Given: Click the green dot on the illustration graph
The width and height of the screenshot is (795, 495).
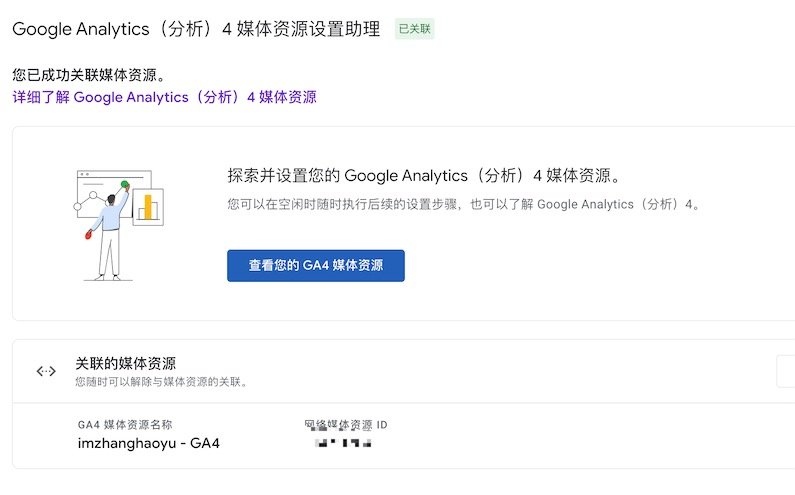Looking at the screenshot, I should [126, 185].
